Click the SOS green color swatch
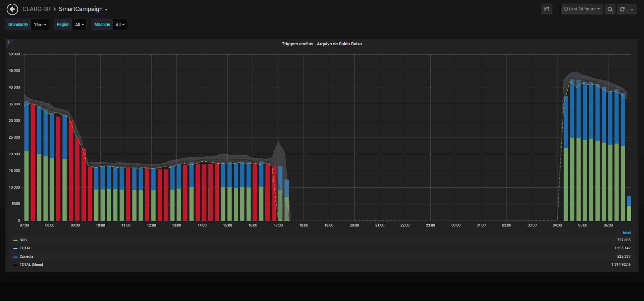The width and height of the screenshot is (644, 301). (x=15, y=240)
